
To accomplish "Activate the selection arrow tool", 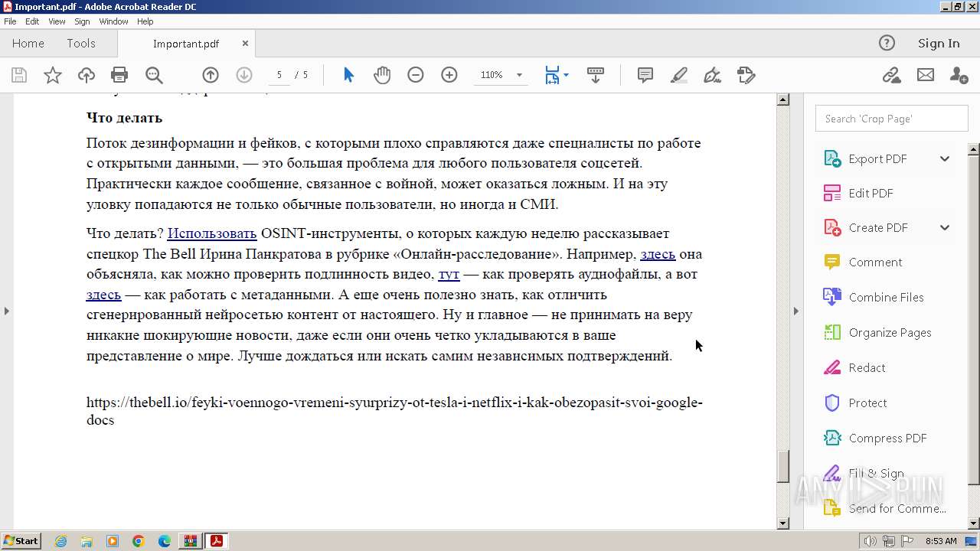I will point(349,75).
